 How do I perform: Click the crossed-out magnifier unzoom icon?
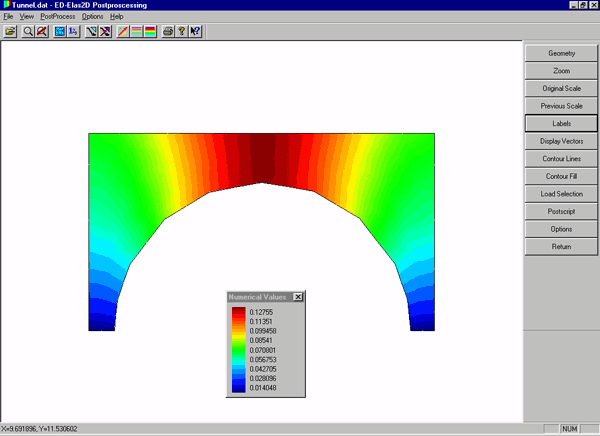[x=42, y=31]
